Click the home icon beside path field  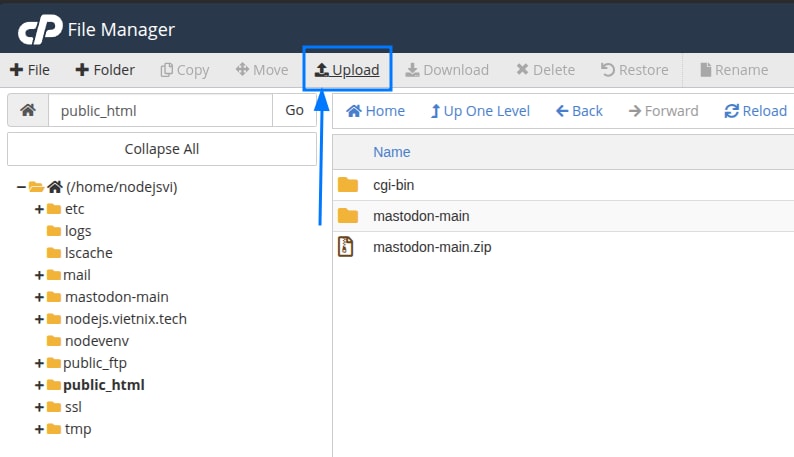click(x=27, y=110)
